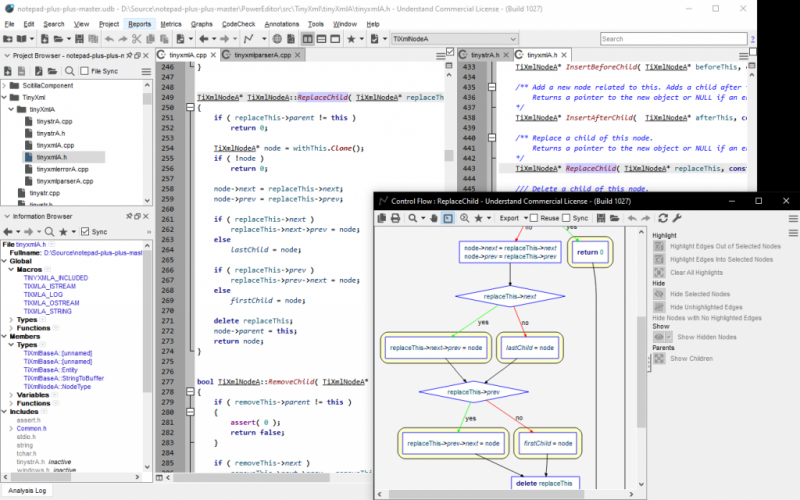Open graph settings via the wrench icon
Screen dimensions: 800x500
tap(677, 217)
